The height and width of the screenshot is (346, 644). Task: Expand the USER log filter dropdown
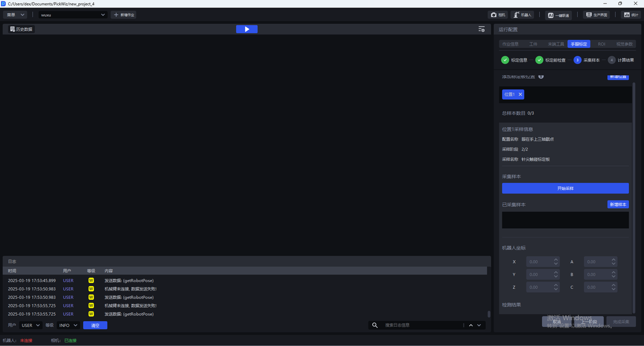[31, 325]
